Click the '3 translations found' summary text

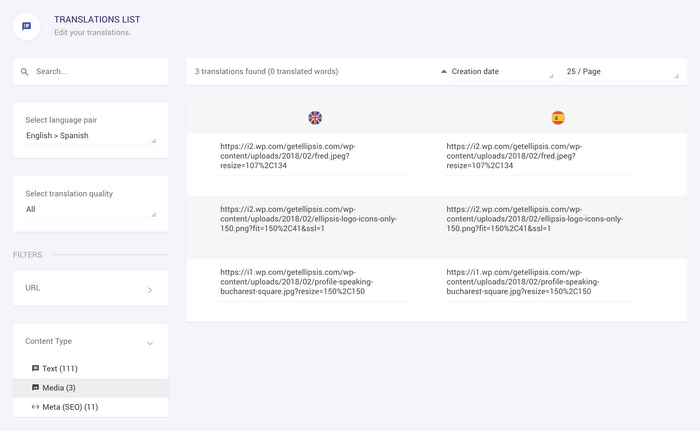pyautogui.click(x=267, y=71)
